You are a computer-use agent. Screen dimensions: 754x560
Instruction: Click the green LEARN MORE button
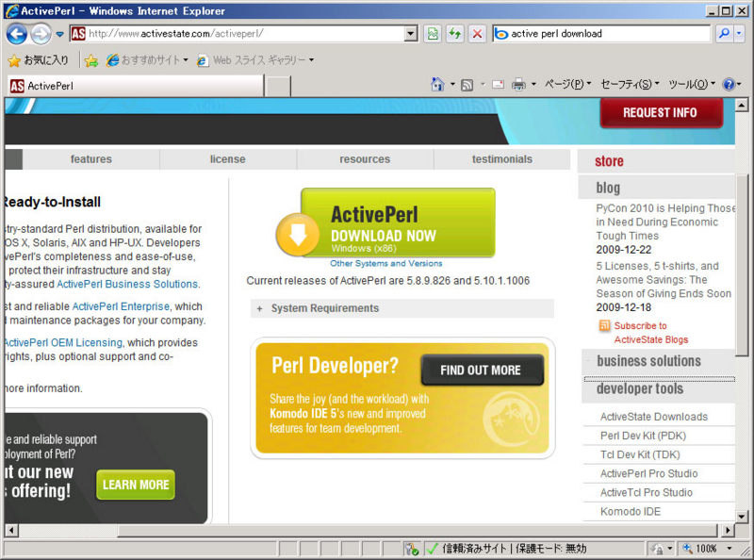[x=136, y=485]
